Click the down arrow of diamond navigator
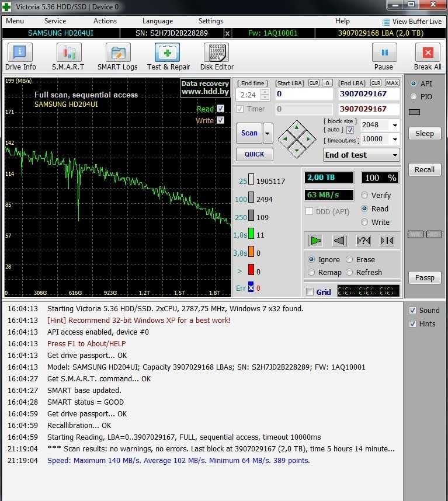This screenshot has height=501, width=448. click(x=297, y=151)
